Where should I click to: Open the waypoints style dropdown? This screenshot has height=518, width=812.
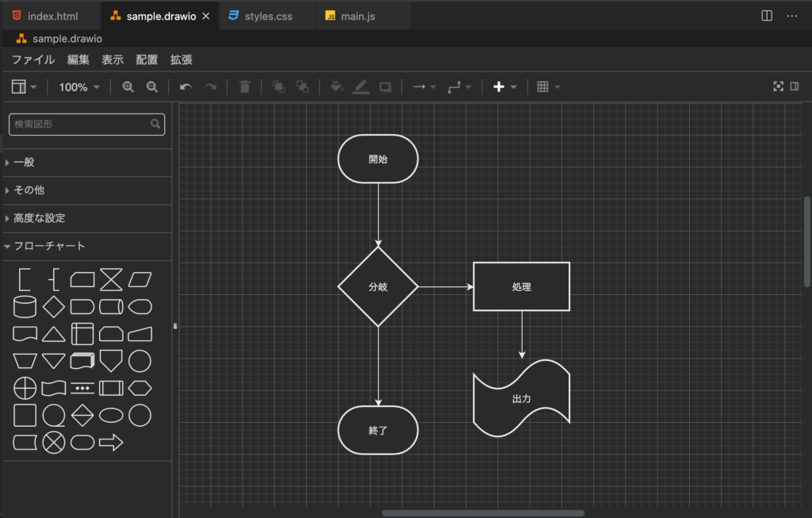pos(459,87)
